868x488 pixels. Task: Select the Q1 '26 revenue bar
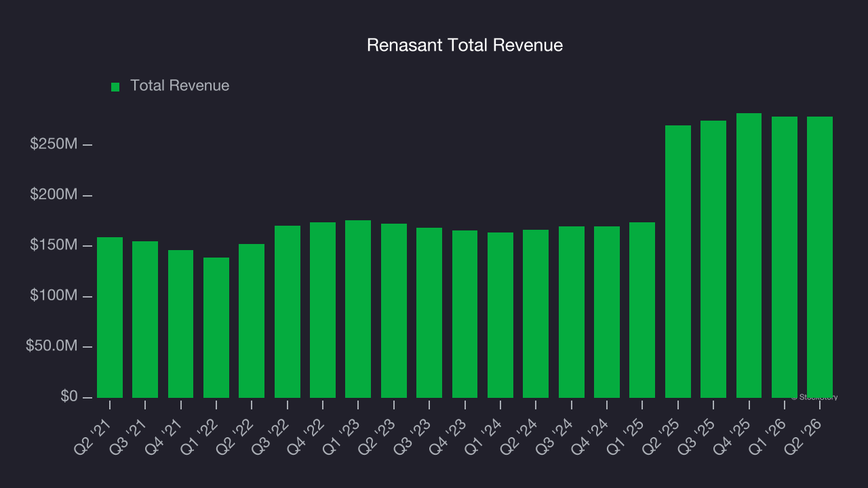(785, 257)
